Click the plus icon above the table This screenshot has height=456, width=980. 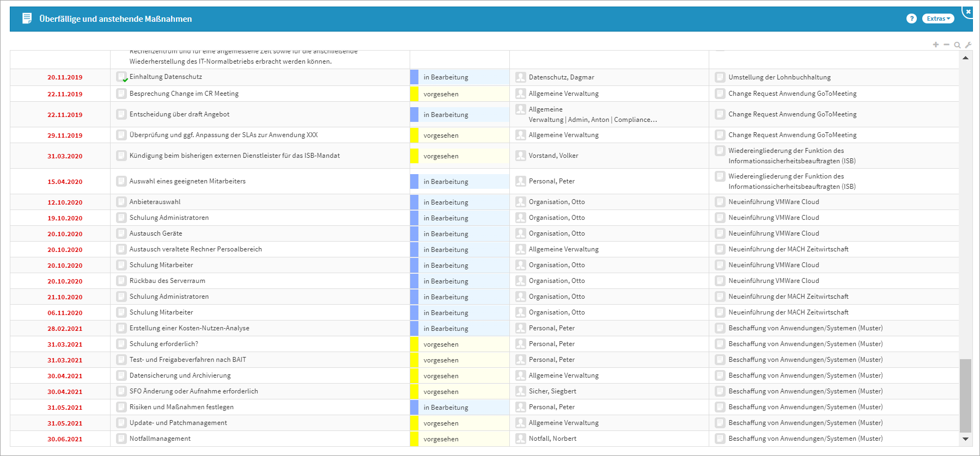pyautogui.click(x=936, y=45)
